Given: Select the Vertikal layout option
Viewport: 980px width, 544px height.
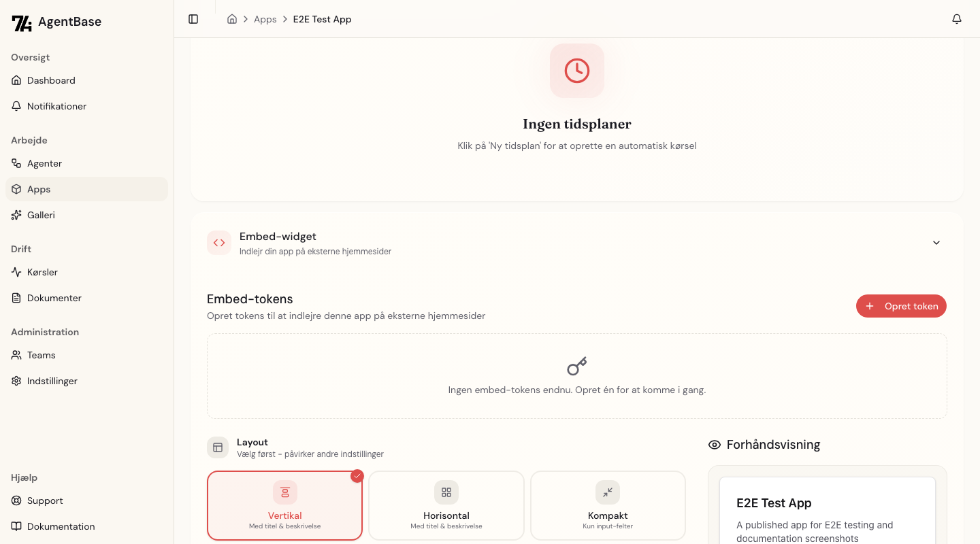Looking at the screenshot, I should (284, 505).
